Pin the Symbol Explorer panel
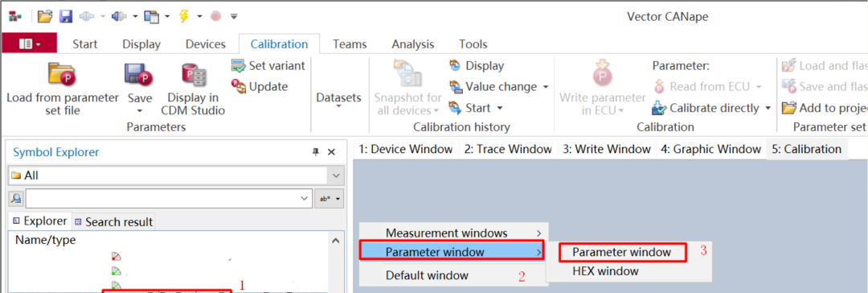868x293 pixels. coord(316,152)
